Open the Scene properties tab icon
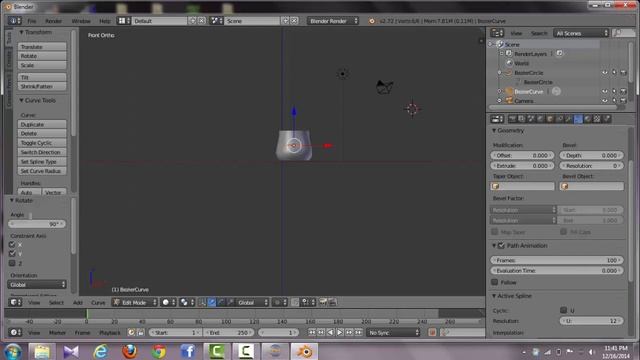The height and width of the screenshot is (360, 640). (531, 119)
